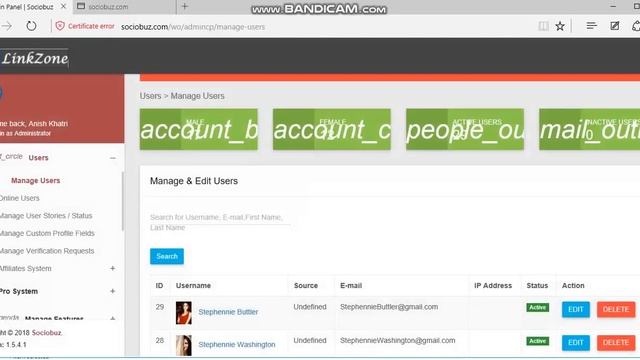
Task: Click the Female users stat card
Action: pos(332,129)
